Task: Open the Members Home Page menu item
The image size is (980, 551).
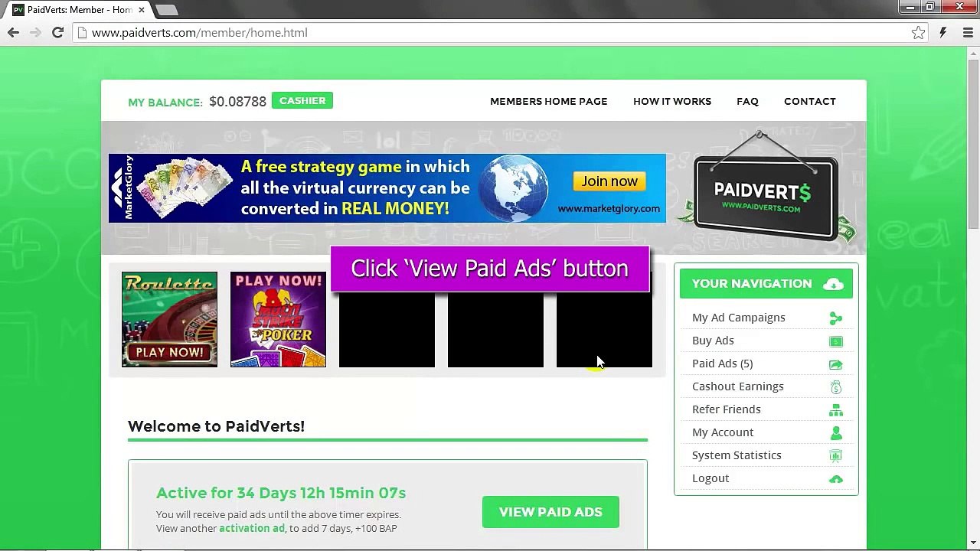Action: pyautogui.click(x=549, y=101)
